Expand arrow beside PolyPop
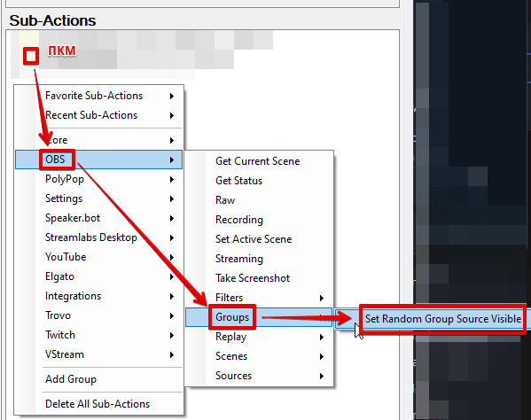Screen dimensions: 531x420 point(172,179)
